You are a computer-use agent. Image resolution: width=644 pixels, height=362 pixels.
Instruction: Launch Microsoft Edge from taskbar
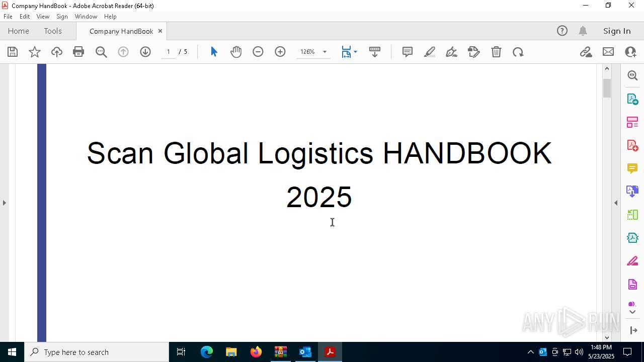click(207, 352)
